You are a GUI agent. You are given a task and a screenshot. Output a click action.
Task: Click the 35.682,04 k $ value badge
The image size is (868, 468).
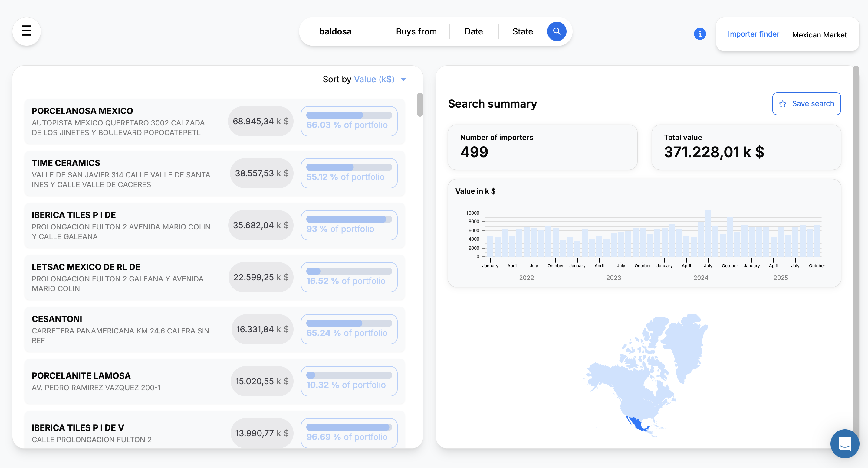(261, 225)
